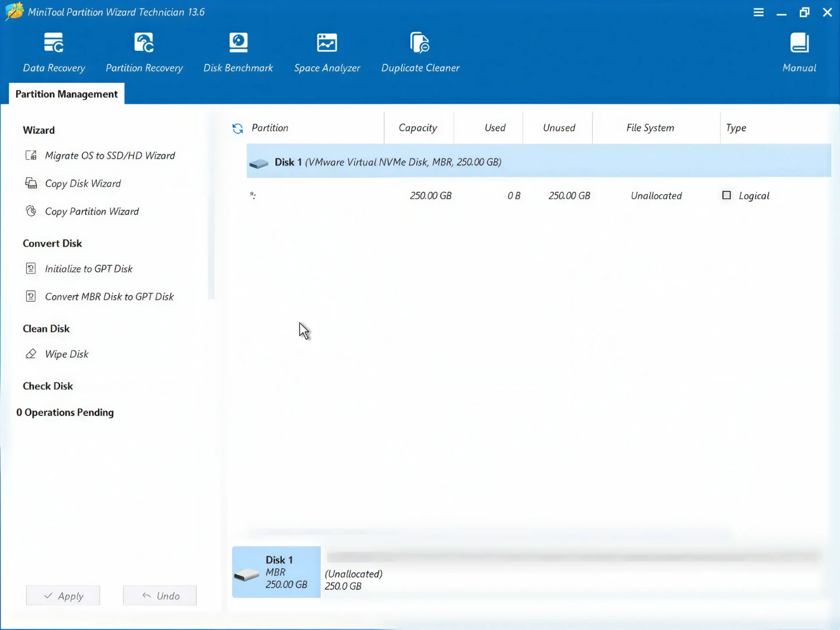This screenshot has width=840, height=630.
Task: Sort by the Unused column header
Action: 559,128
